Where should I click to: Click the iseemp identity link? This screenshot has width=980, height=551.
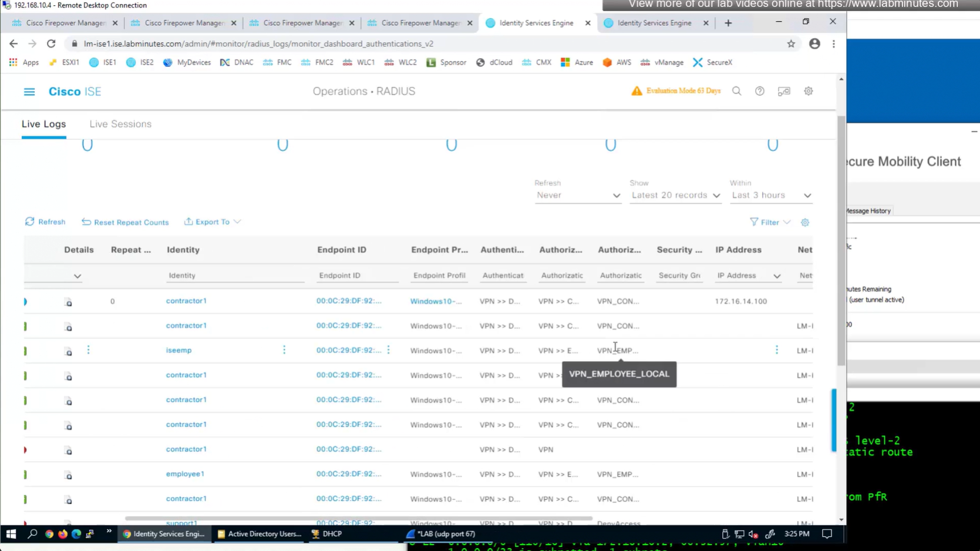(x=179, y=350)
